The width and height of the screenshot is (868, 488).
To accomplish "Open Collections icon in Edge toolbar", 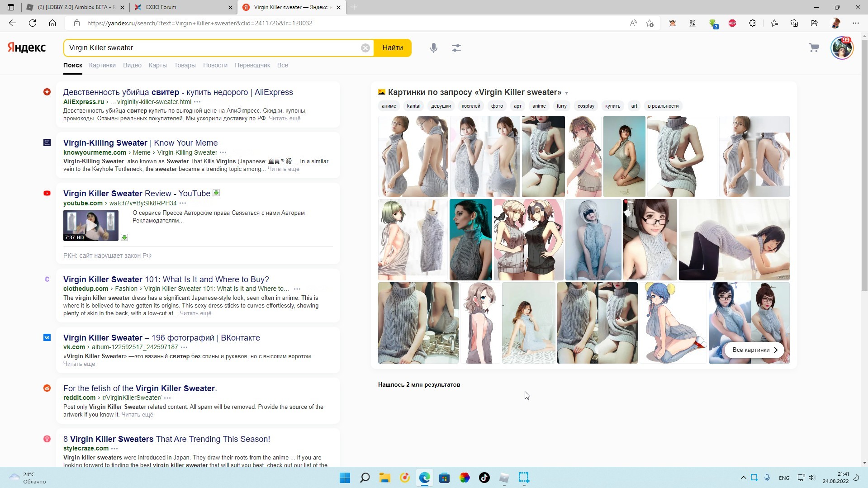I will click(x=794, y=23).
